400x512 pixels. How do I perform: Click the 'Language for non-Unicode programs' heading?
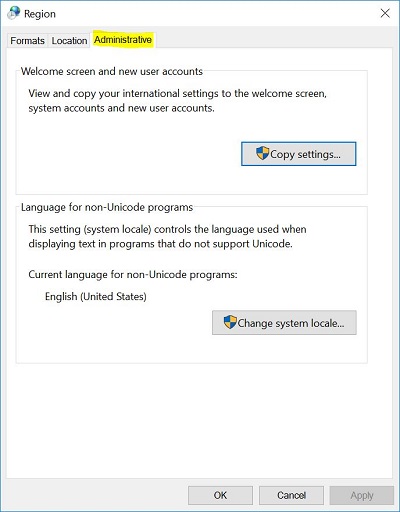pyautogui.click(x=107, y=207)
